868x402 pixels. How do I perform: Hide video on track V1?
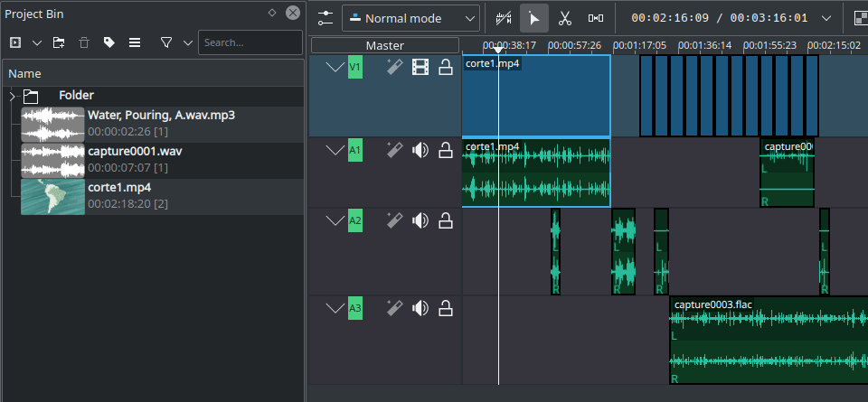click(420, 67)
